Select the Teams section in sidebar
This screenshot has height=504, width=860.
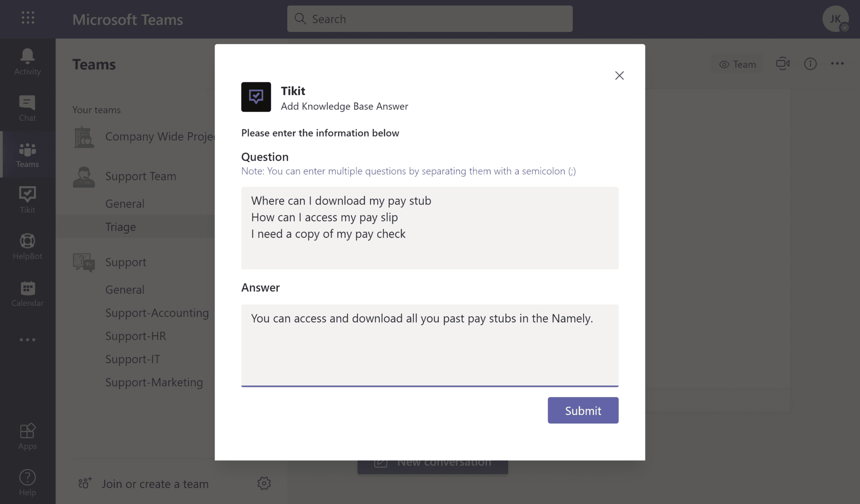point(28,154)
